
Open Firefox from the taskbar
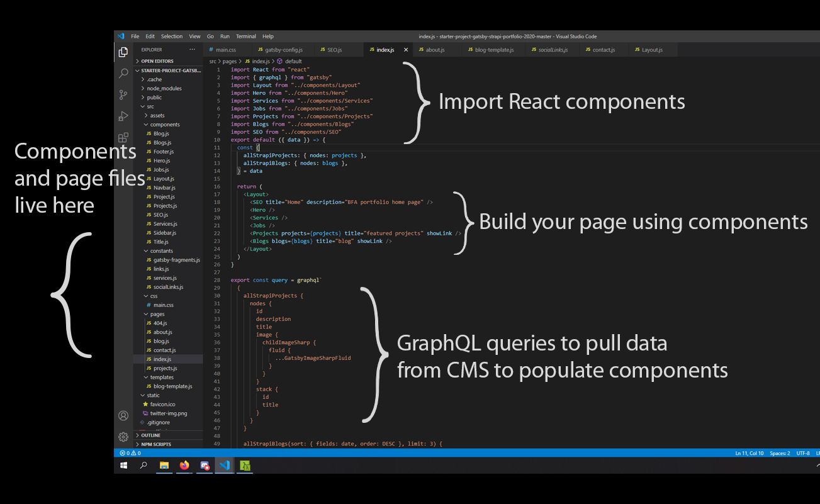(x=184, y=466)
